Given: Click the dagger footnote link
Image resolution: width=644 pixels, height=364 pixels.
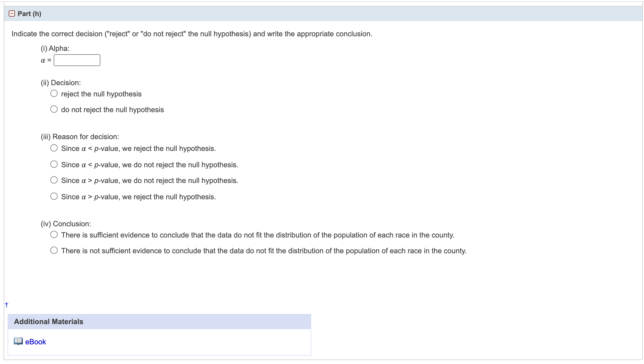Looking at the screenshot, I should tap(6, 304).
